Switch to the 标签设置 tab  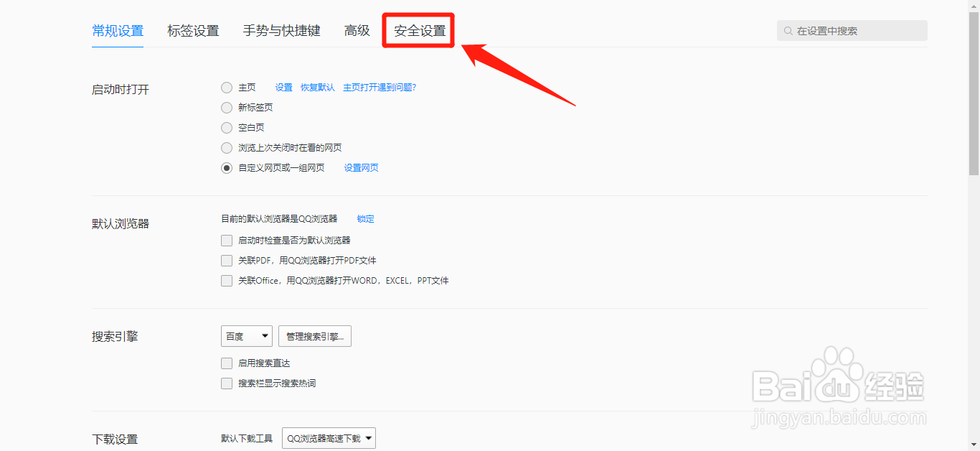click(x=193, y=30)
